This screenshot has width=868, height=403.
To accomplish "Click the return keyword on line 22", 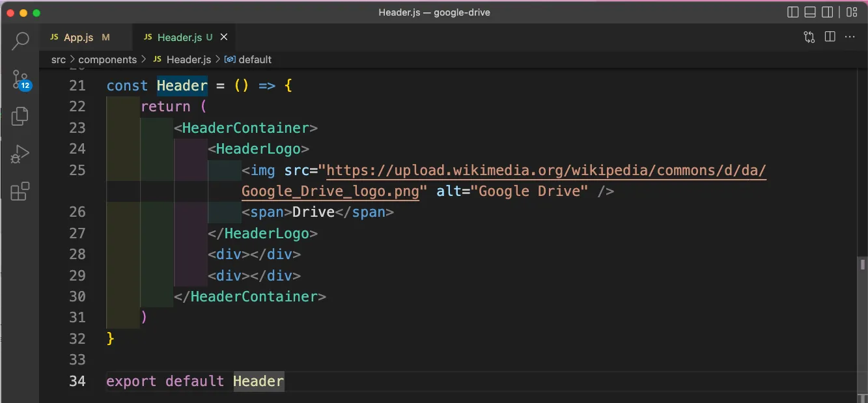I will pyautogui.click(x=165, y=107).
